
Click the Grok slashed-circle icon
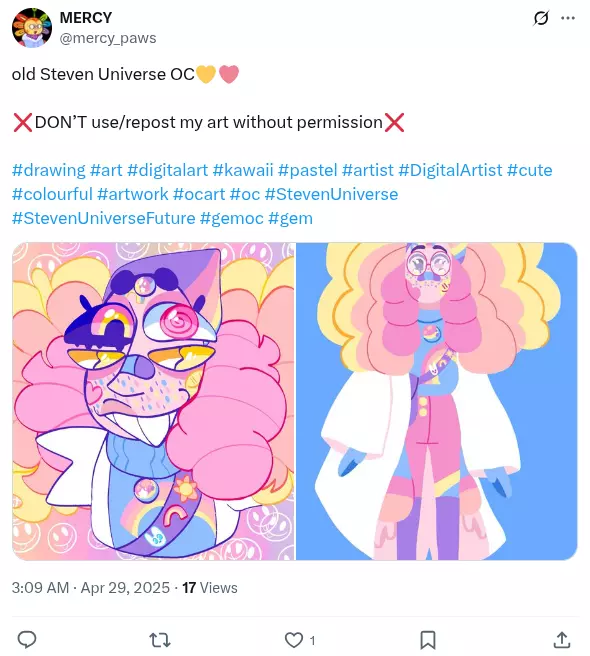(x=541, y=18)
